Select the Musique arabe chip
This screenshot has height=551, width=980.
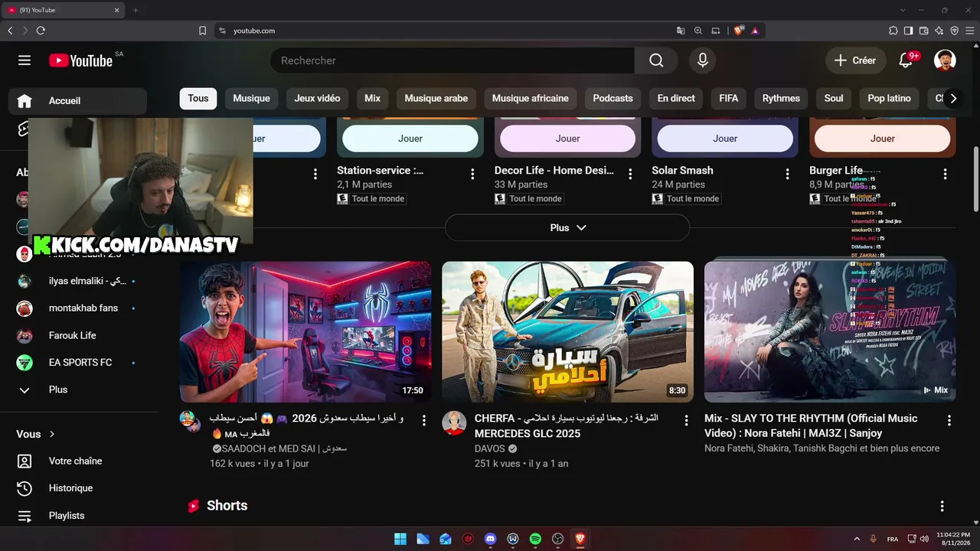(436, 98)
